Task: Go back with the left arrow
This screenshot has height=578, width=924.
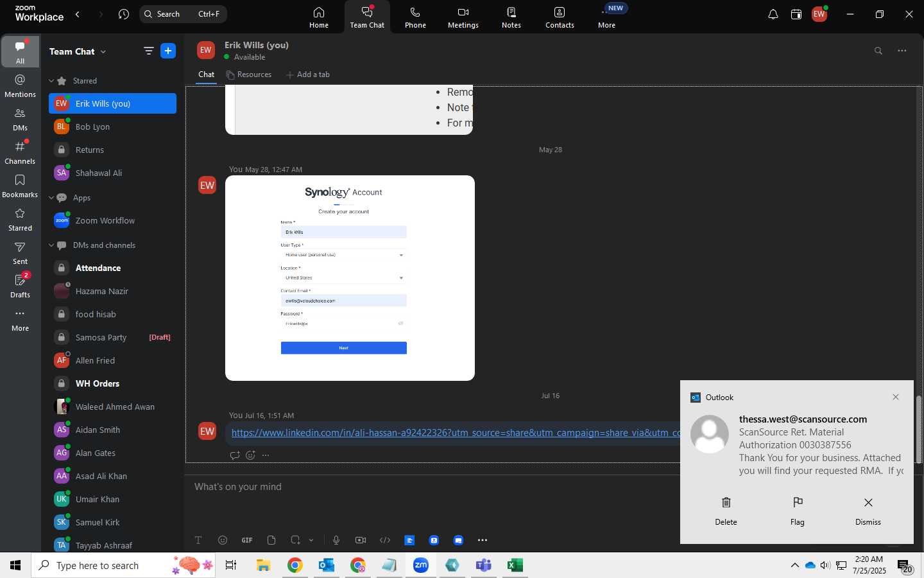Action: 78,14
